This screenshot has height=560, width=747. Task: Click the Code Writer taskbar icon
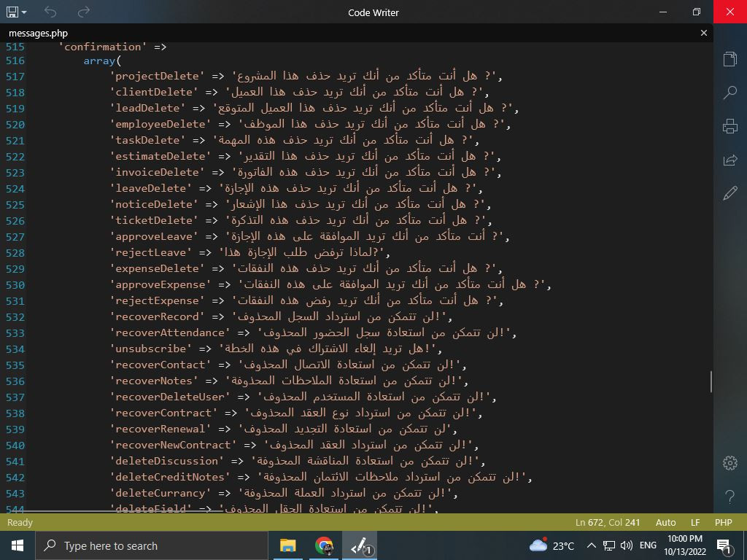click(360, 545)
